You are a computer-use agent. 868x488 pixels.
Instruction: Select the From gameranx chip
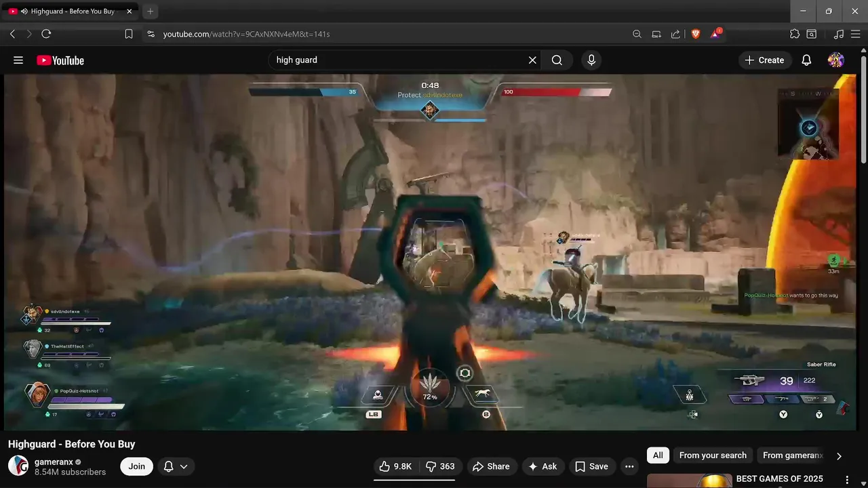793,455
